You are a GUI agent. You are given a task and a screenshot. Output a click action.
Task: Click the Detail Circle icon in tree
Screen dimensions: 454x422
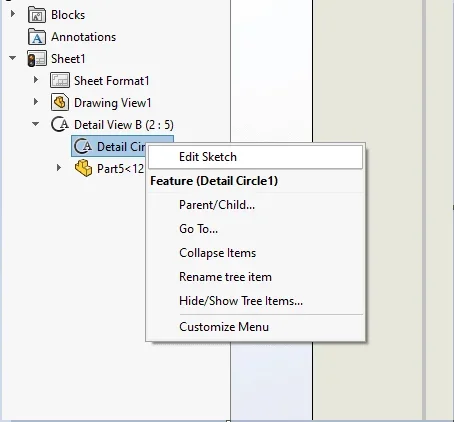(83, 146)
